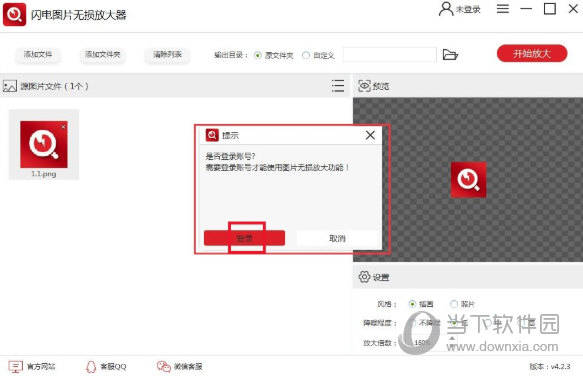Screen dimensions: 583x376
Task: Select the 1.1.png thumbnail
Action: click(44, 144)
